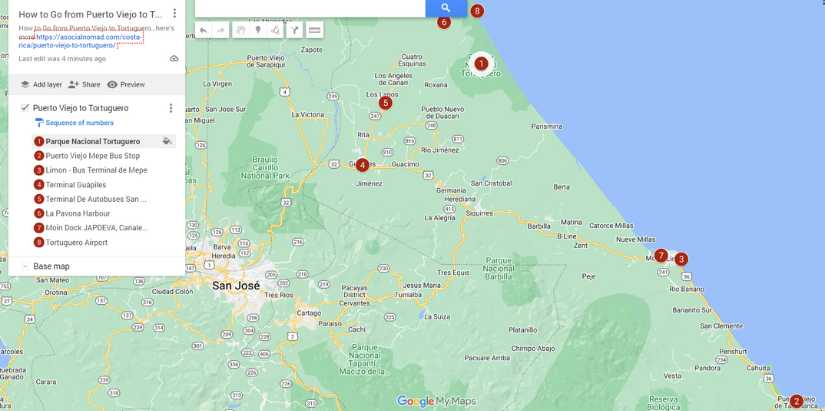The height and width of the screenshot is (411, 825).
Task: Click the Puerto Viejo to Tortuguero layer title
Action: tap(81, 108)
